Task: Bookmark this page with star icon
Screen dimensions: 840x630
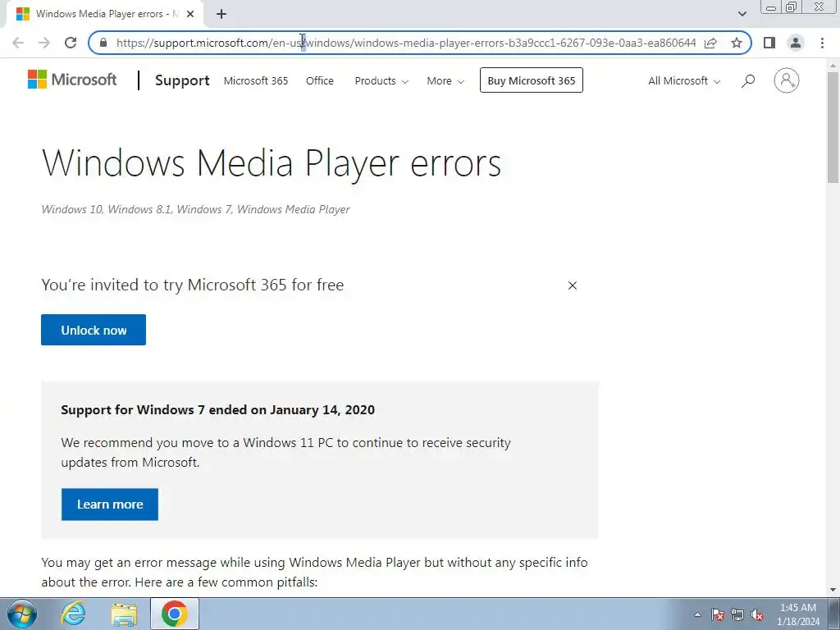Action: click(737, 43)
